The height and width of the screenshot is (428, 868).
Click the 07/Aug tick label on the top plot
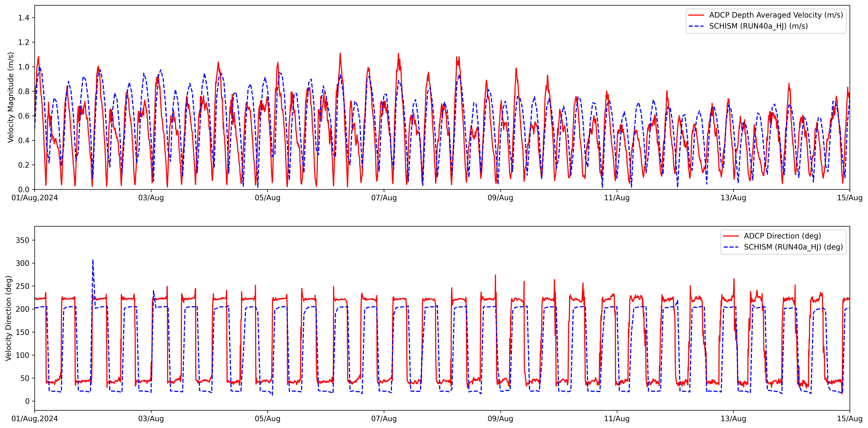(x=384, y=198)
